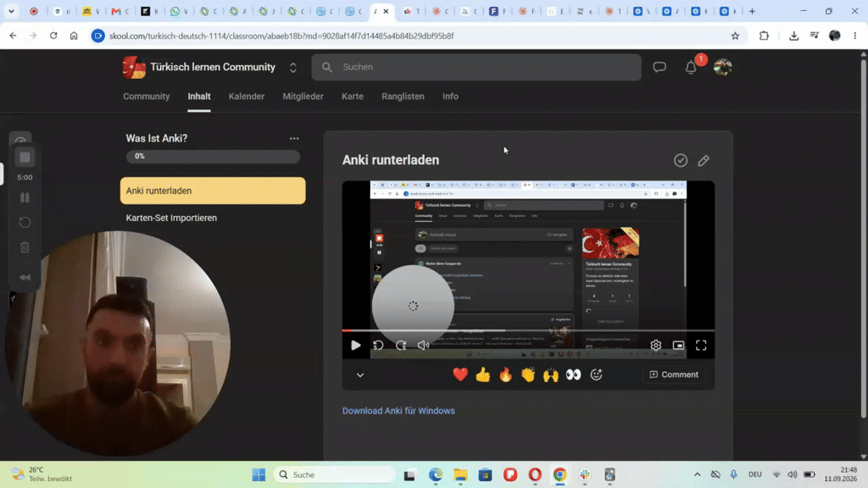Go to the Community tab
This screenshot has height=488, width=868.
coord(146,97)
